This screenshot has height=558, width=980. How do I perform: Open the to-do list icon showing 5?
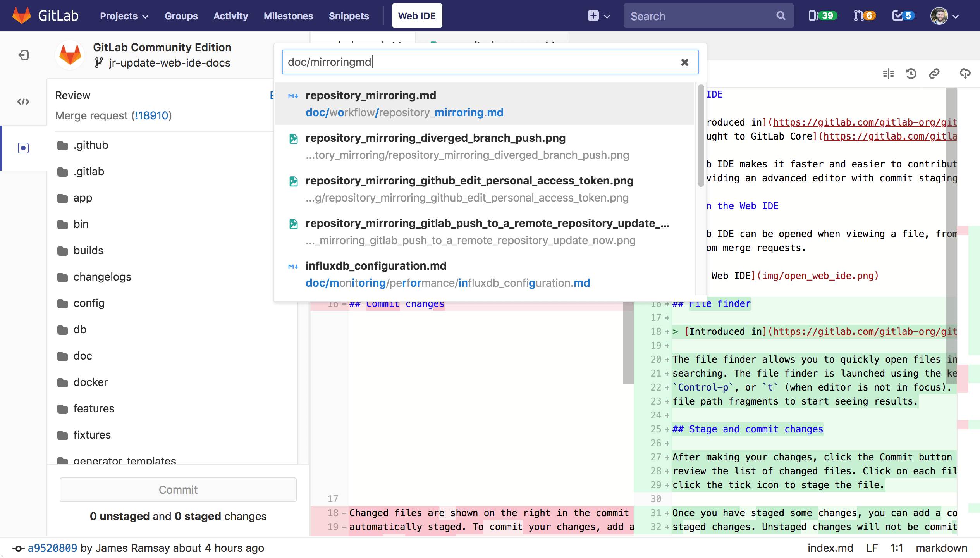903,15
